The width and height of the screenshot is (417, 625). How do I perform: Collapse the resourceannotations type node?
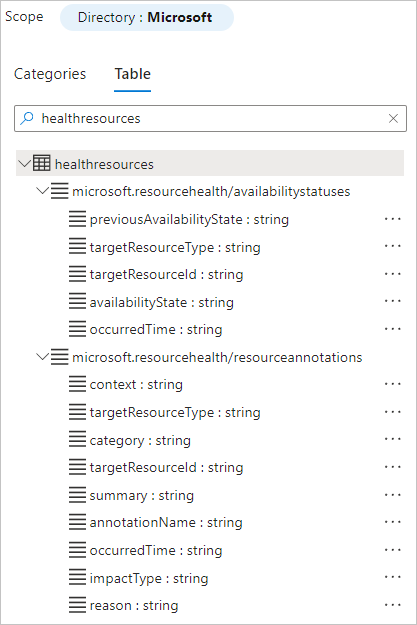tap(42, 356)
